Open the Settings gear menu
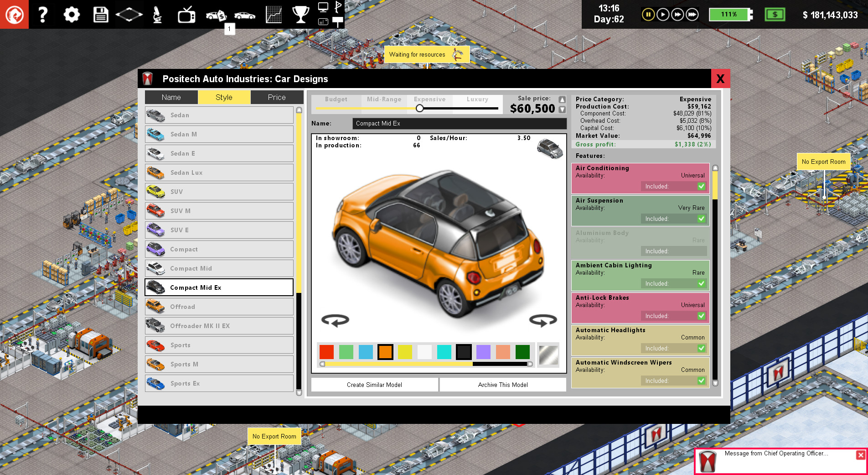The height and width of the screenshot is (475, 868). click(72, 14)
